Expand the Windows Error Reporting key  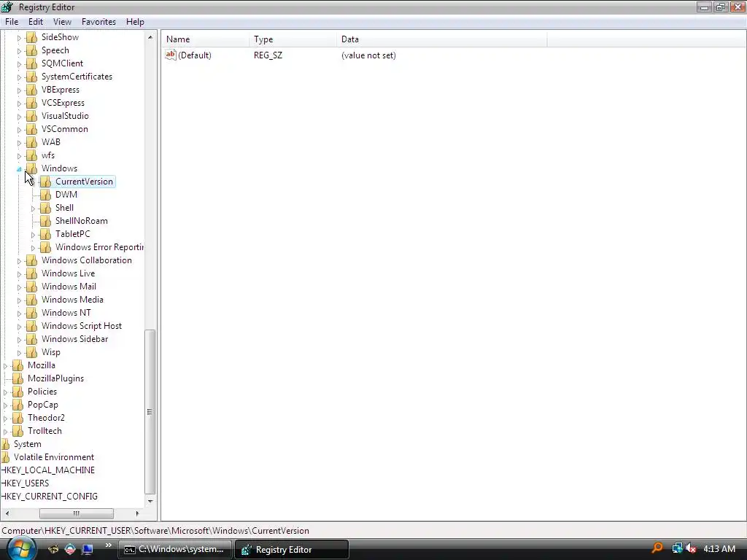33,248
